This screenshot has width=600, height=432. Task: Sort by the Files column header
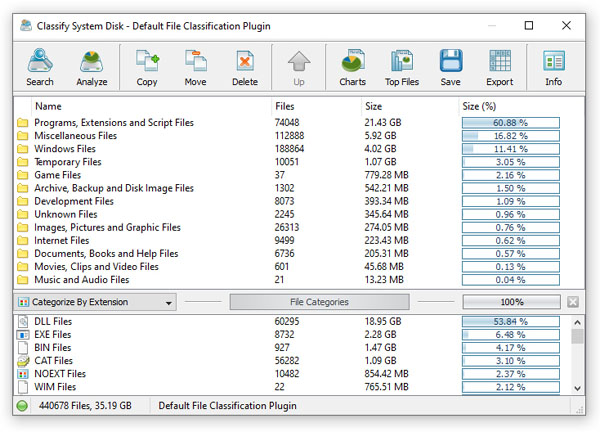[x=285, y=105]
